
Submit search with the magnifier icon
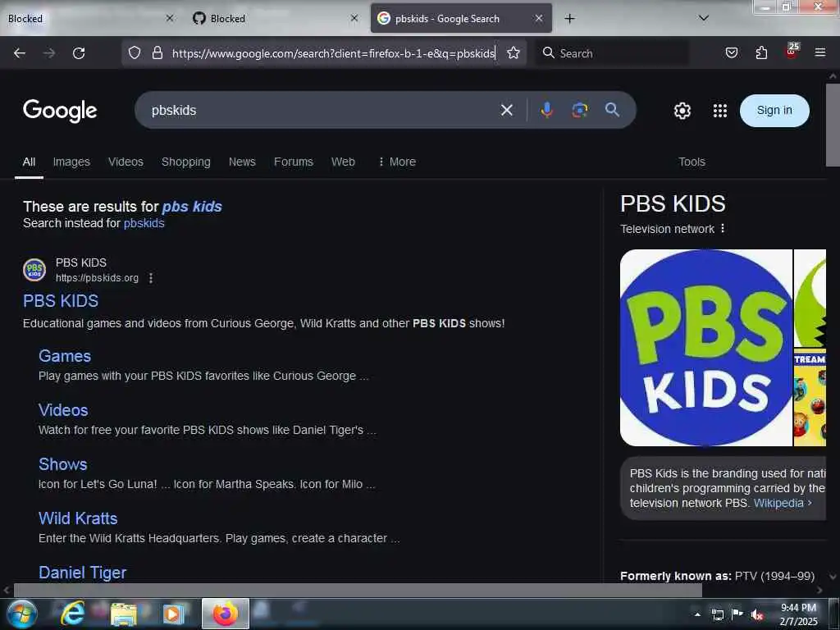pos(612,110)
